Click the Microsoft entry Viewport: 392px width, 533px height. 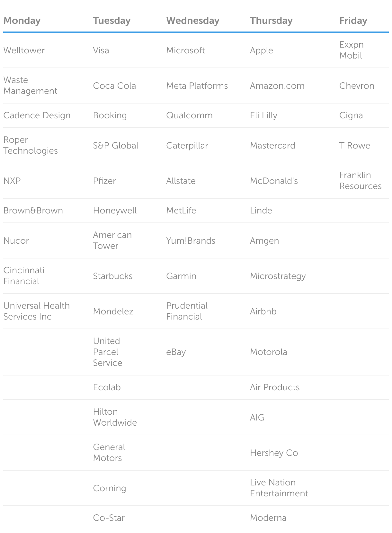point(185,50)
